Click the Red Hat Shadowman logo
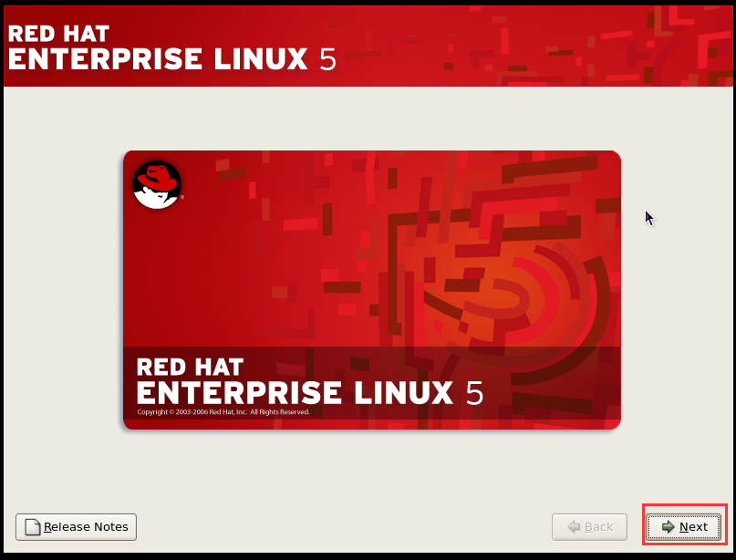The height and width of the screenshot is (560, 736). (x=157, y=184)
